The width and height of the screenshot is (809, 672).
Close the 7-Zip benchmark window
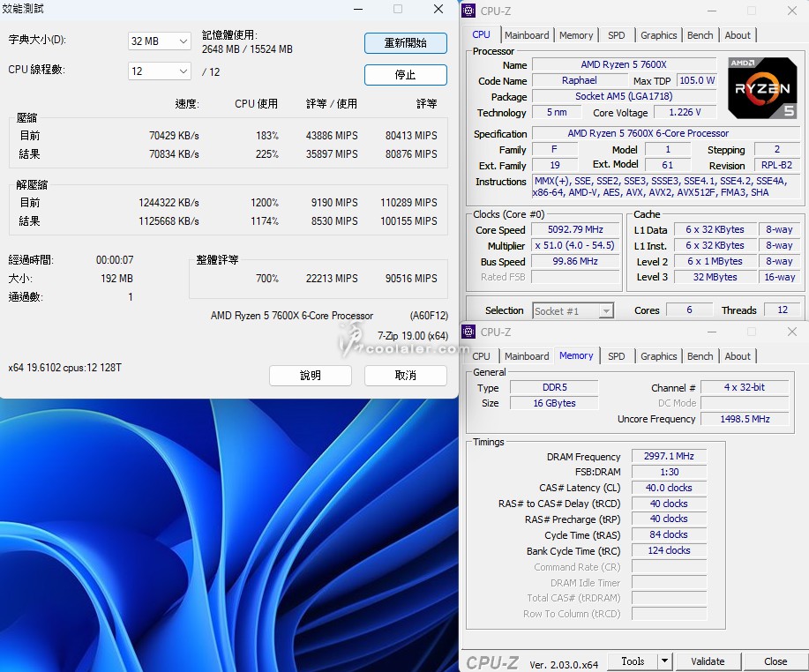click(438, 10)
